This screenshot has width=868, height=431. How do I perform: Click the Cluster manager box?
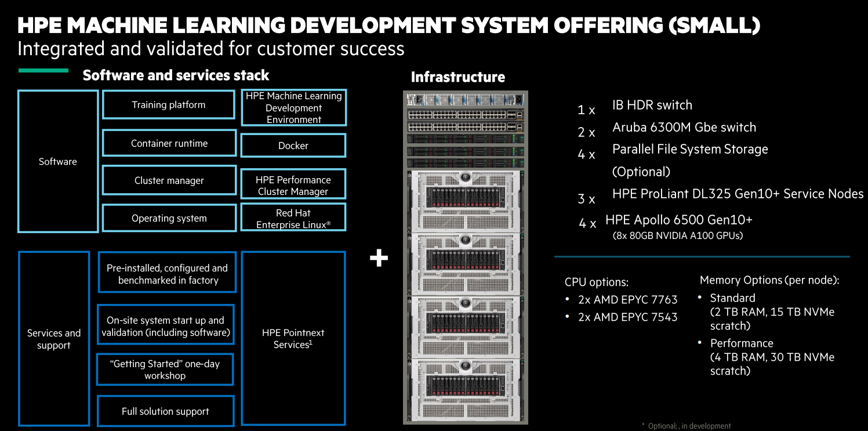pos(169,180)
